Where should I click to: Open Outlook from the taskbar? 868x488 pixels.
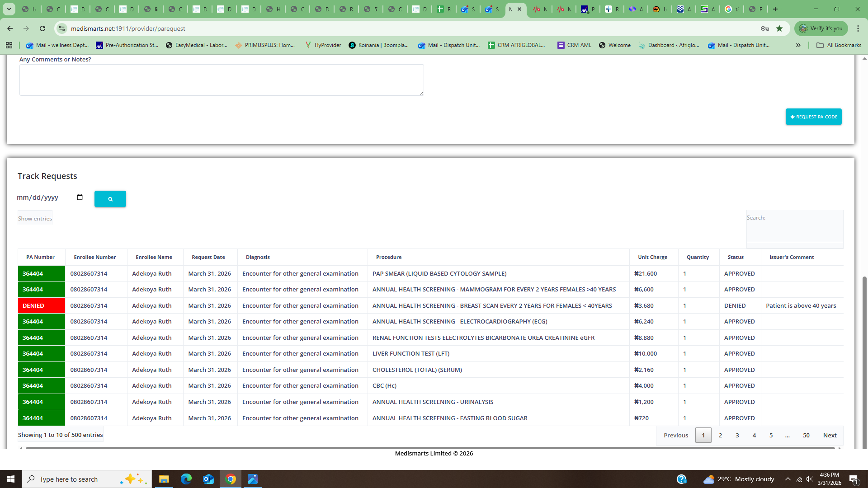[x=208, y=479]
